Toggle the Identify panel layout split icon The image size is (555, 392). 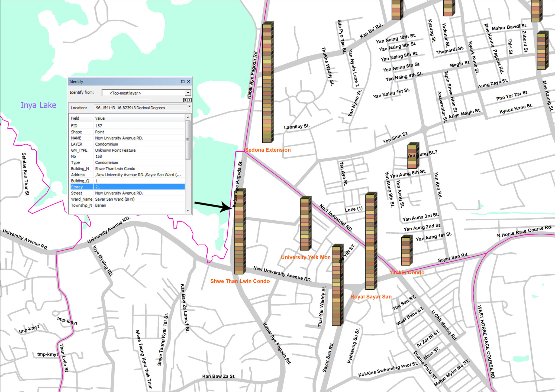[189, 100]
